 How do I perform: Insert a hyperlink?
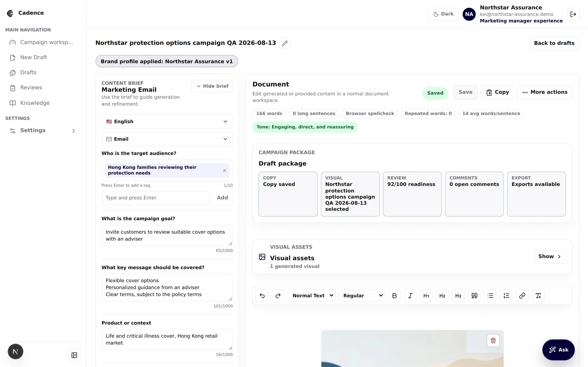pos(522,296)
